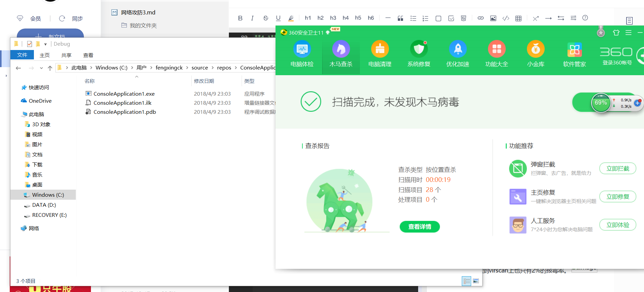The width and height of the screenshot is (644, 292).
Task: Open document outline icon at right
Action: click(629, 21)
